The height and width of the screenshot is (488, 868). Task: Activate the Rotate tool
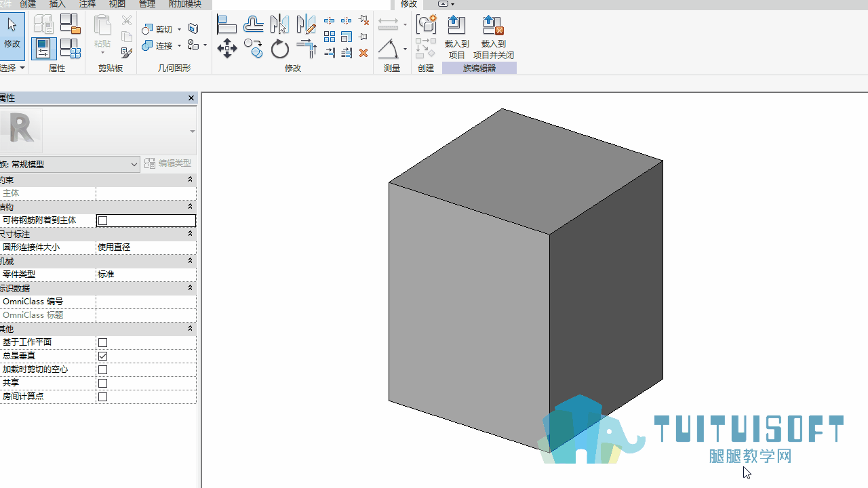click(x=279, y=49)
